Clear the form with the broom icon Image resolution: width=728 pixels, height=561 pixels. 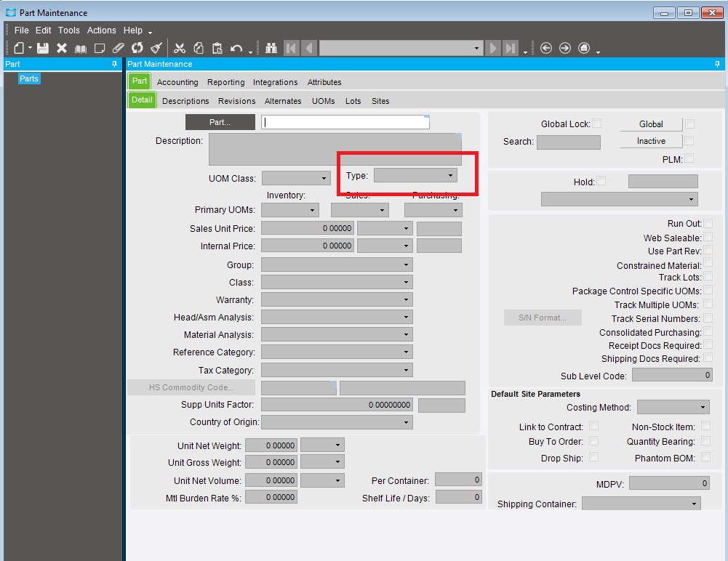156,48
